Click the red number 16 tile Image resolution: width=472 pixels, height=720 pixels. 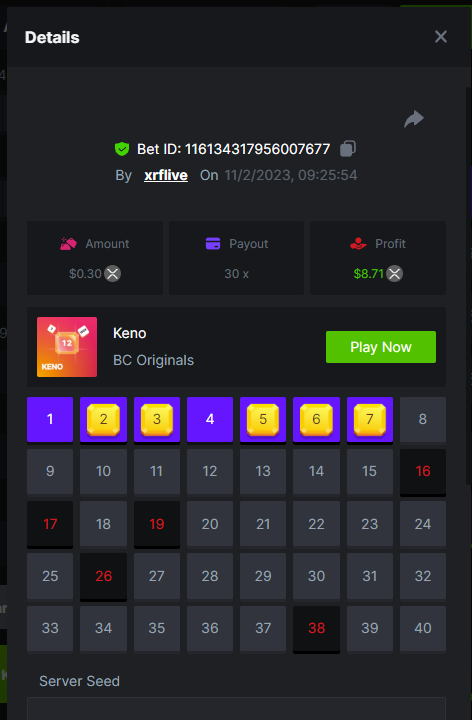(423, 472)
